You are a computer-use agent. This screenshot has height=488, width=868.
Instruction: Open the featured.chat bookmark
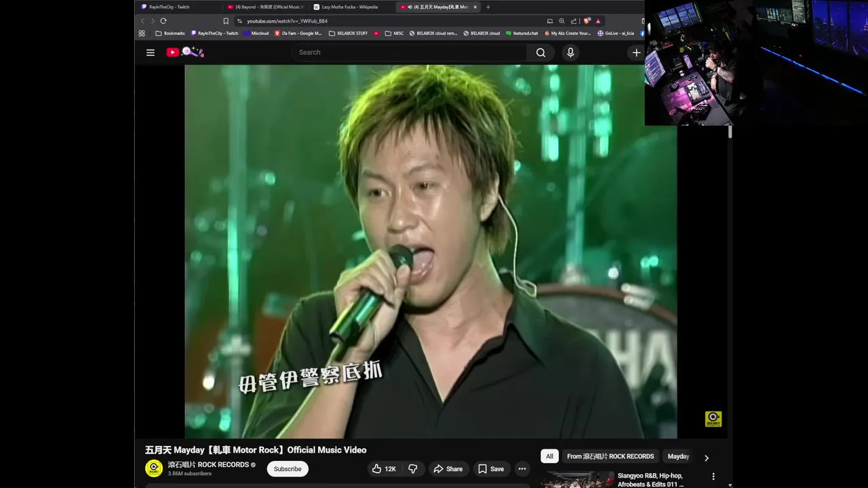(x=522, y=33)
